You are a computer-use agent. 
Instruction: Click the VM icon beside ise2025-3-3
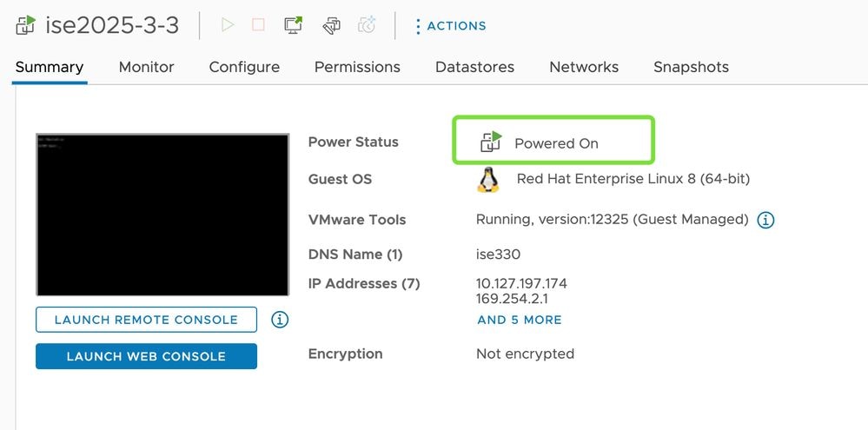25,25
